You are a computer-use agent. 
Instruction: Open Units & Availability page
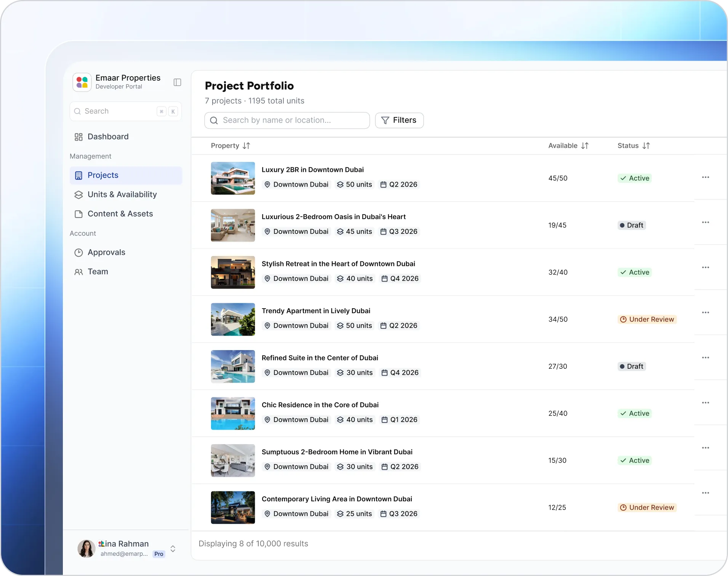pyautogui.click(x=126, y=195)
